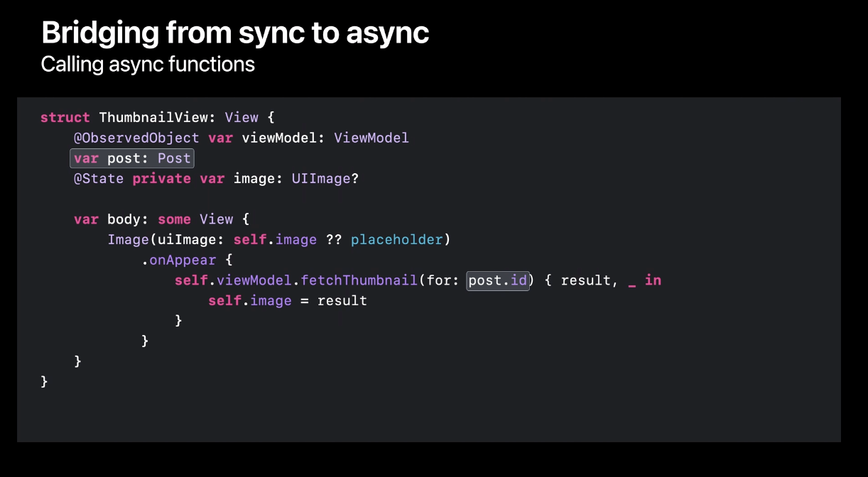The image size is (868, 477).
Task: Click the 'placeholder' identifier
Action: click(x=396, y=240)
